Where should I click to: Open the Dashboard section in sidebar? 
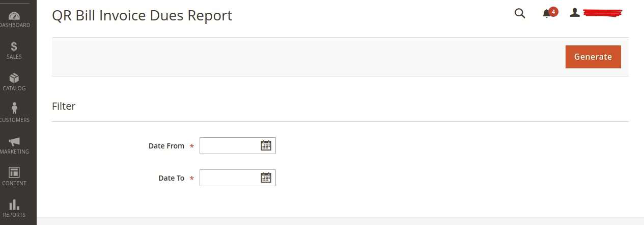pos(14,19)
